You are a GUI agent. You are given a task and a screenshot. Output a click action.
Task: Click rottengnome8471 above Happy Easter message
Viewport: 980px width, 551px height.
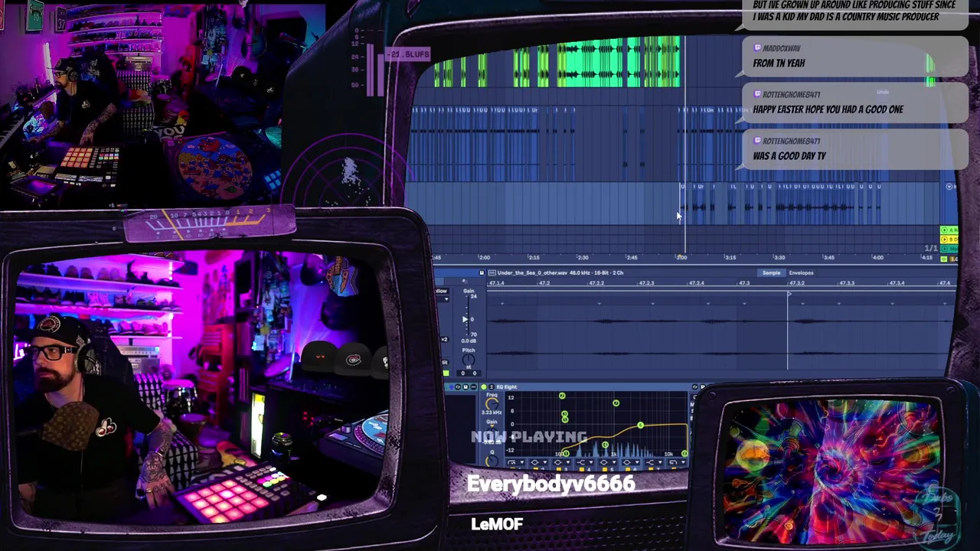791,94
